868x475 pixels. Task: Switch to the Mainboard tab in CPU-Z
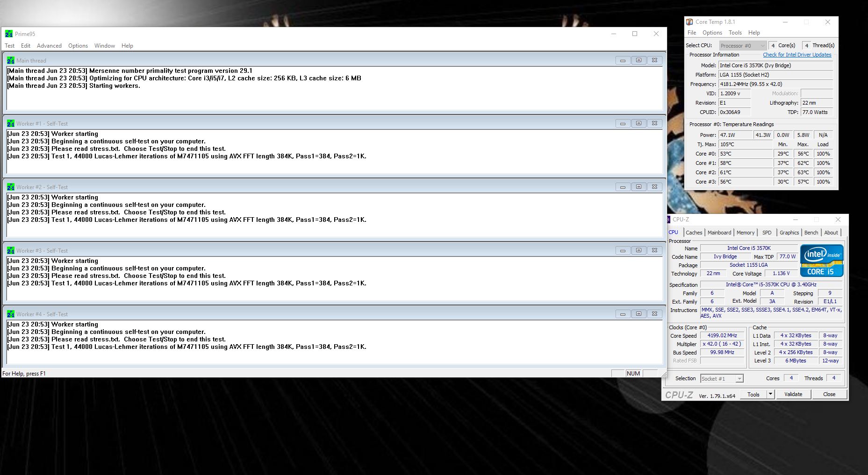coord(719,233)
